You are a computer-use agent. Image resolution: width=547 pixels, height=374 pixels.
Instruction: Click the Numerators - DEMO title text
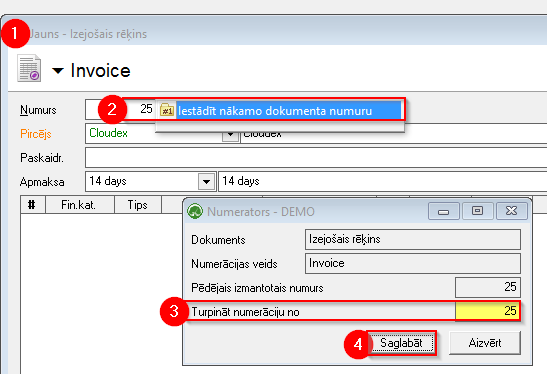tap(261, 212)
